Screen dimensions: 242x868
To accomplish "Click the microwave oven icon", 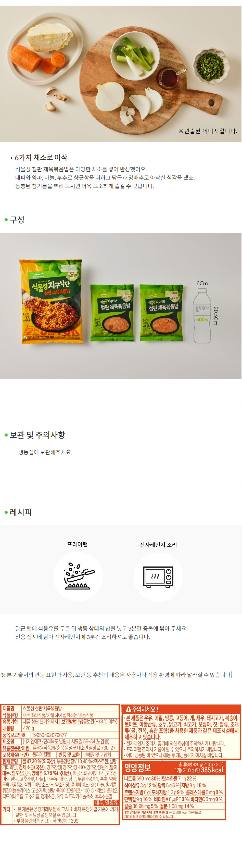I will click(158, 577).
